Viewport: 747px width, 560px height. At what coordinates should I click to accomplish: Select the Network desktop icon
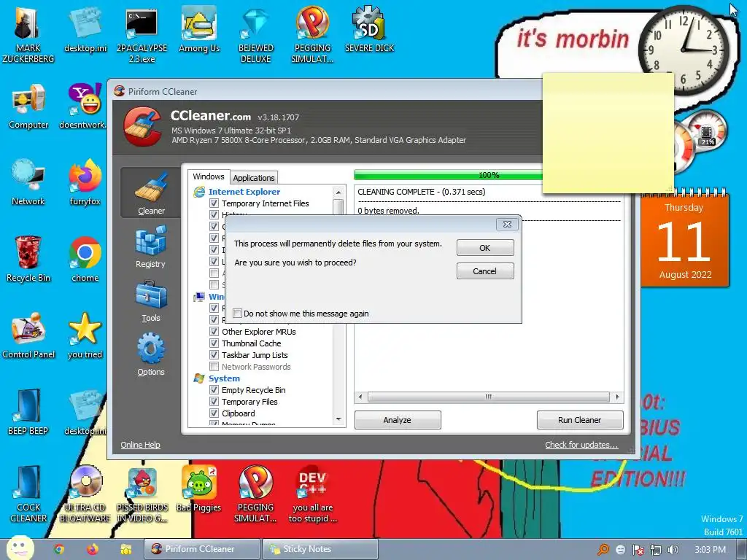pyautogui.click(x=28, y=183)
